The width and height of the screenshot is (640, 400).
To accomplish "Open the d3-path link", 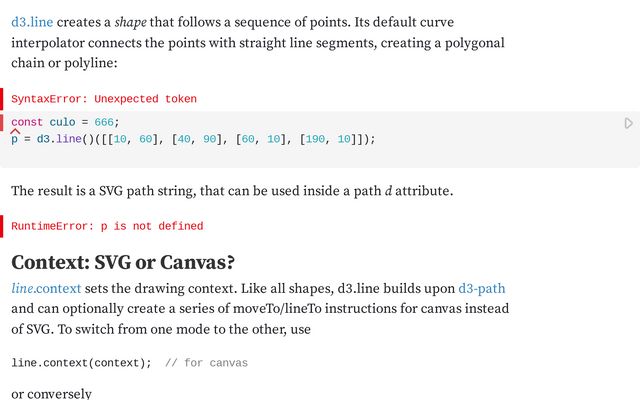I will click(482, 289).
